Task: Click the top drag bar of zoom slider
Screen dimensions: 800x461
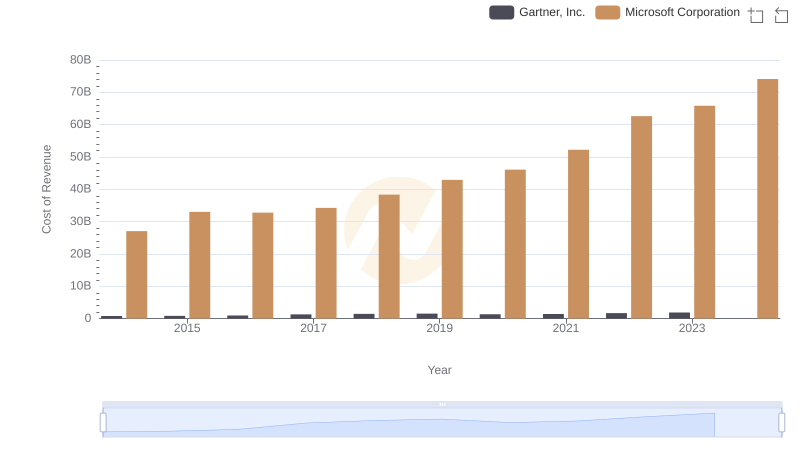Action: 442,404
